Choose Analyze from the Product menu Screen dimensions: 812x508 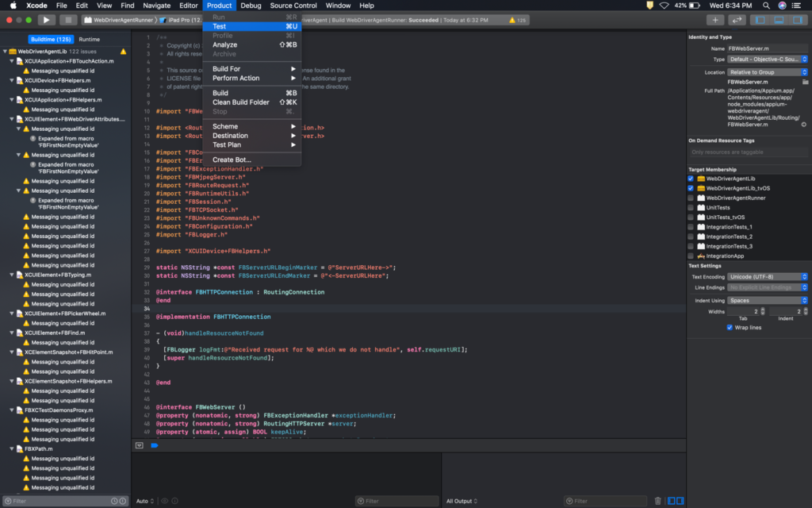tap(251, 45)
